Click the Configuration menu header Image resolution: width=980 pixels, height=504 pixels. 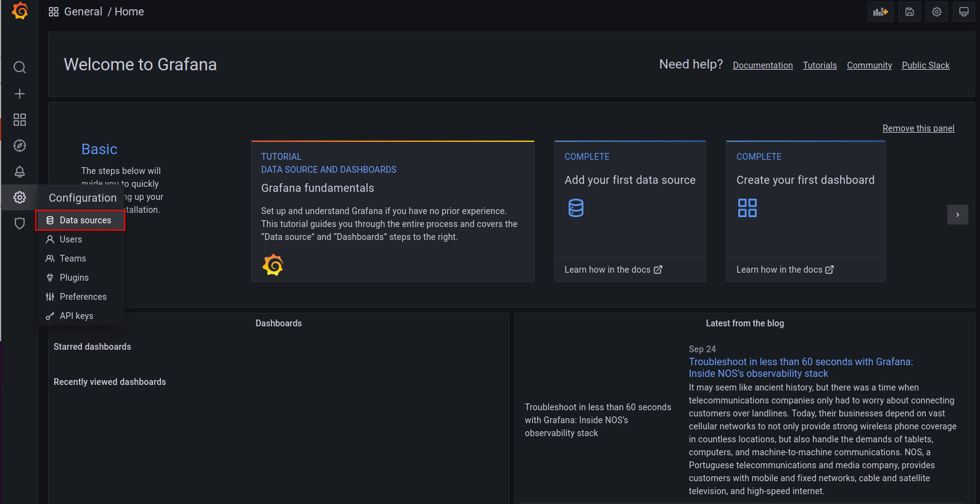point(83,198)
